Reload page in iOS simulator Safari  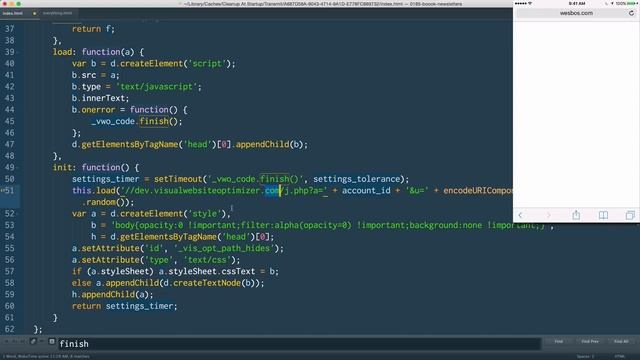coord(631,13)
